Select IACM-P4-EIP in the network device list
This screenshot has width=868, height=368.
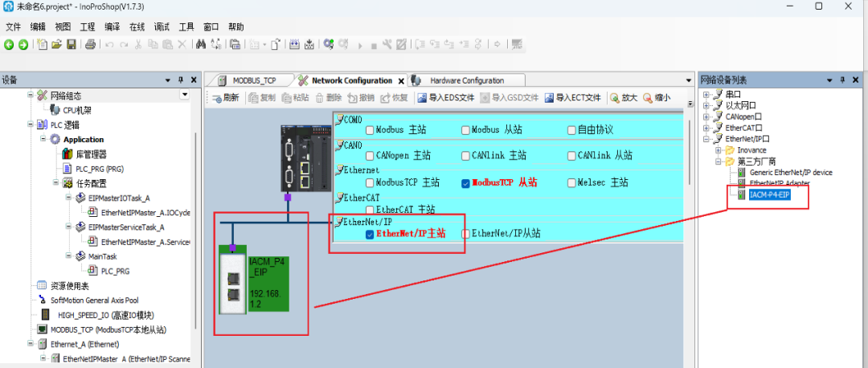[769, 194]
